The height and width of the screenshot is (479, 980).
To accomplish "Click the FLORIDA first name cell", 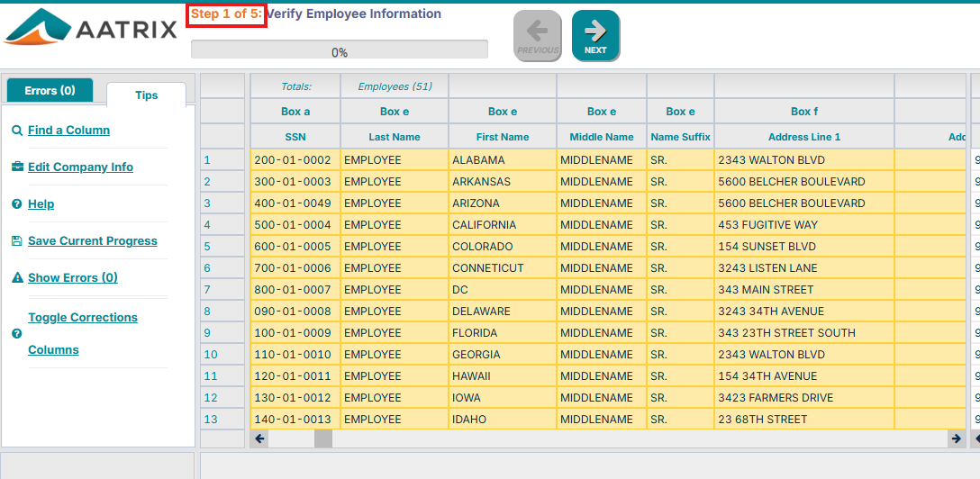I will (x=503, y=333).
